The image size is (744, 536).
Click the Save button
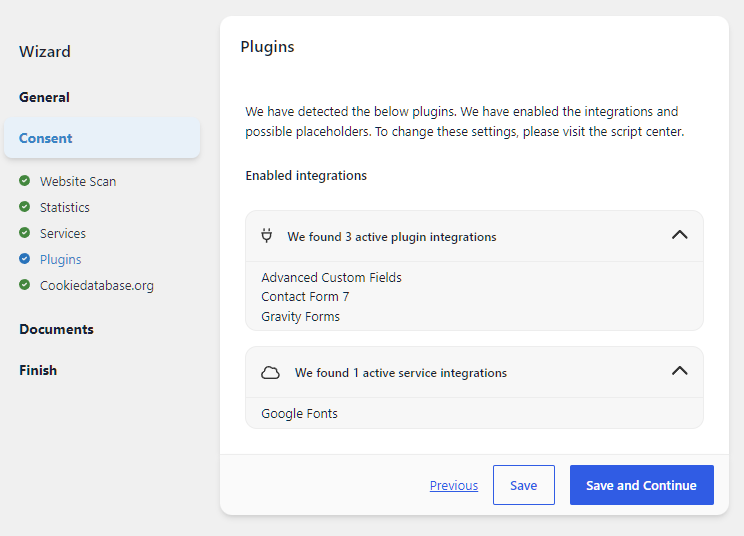[x=524, y=485]
